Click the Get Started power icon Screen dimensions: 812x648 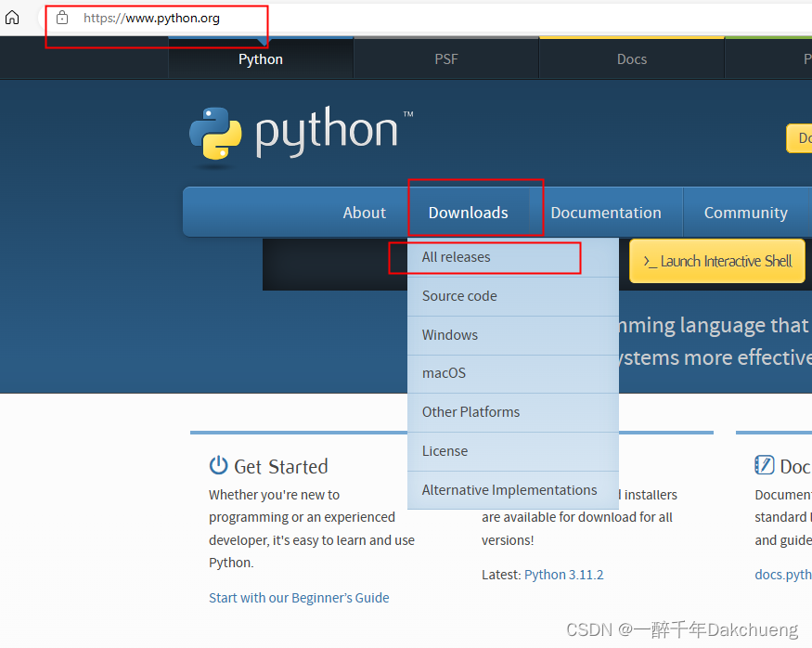[218, 466]
